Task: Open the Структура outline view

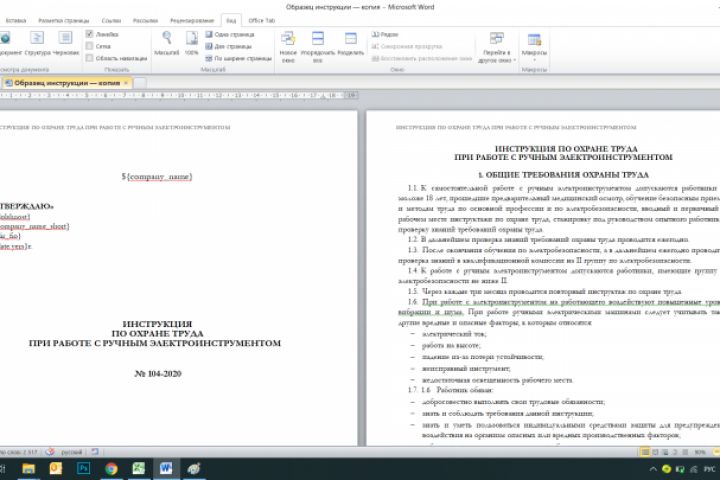Action: (x=37, y=44)
